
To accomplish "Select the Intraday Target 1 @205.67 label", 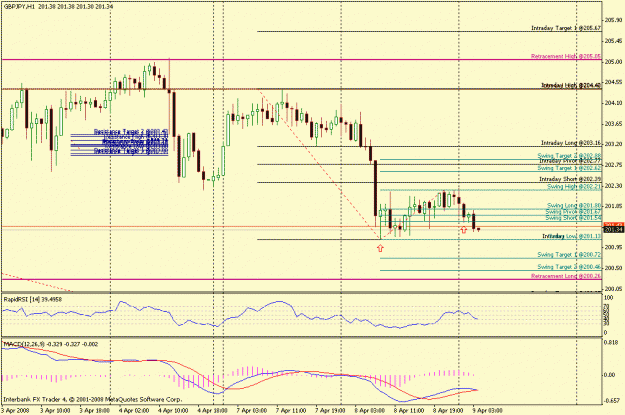I will click(x=566, y=28).
